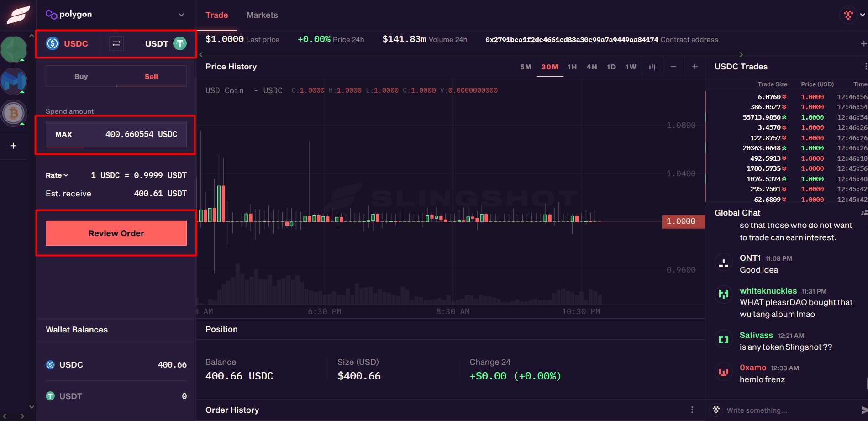The width and height of the screenshot is (868, 421).
Task: Click the Write something chat input
Action: point(757,410)
